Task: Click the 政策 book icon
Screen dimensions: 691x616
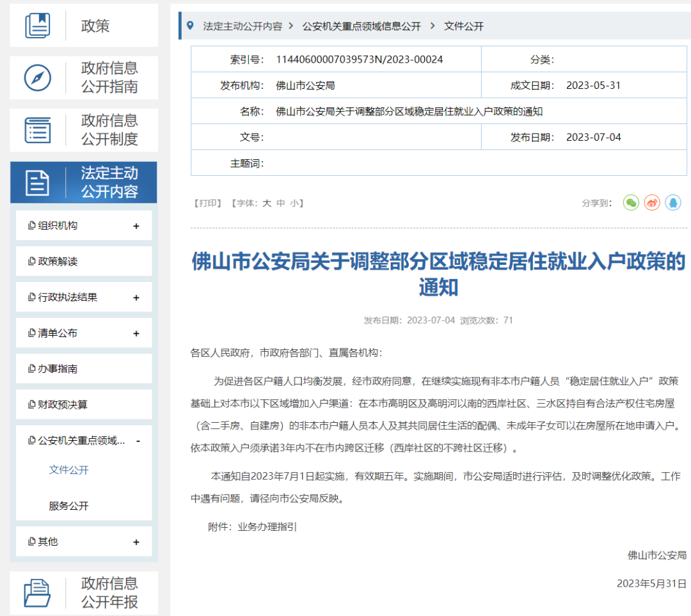Action: point(37,26)
